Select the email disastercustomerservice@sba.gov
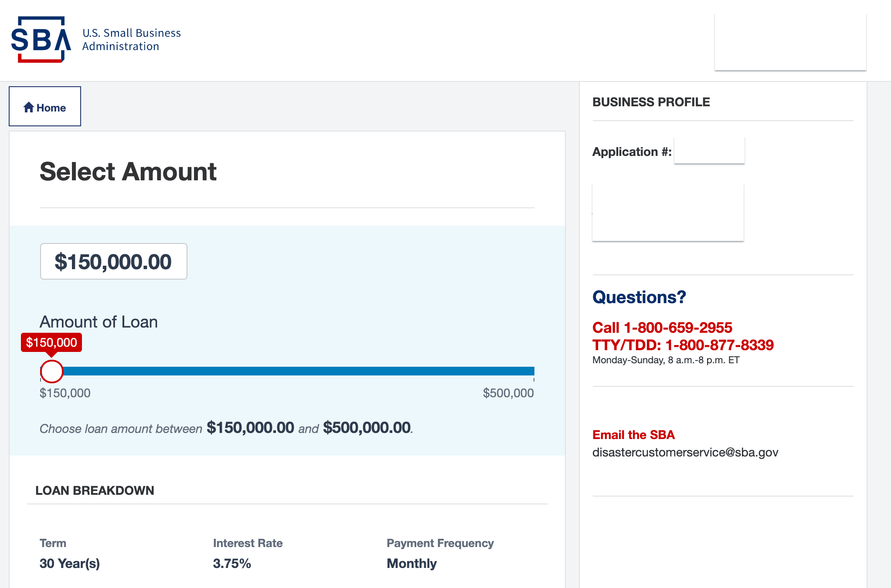The height and width of the screenshot is (588, 891). click(684, 452)
